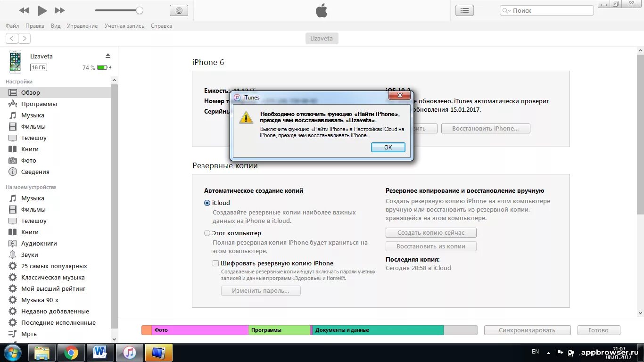The image size is (644, 362).
Task: Open the Учетная запись menu
Action: (x=124, y=26)
